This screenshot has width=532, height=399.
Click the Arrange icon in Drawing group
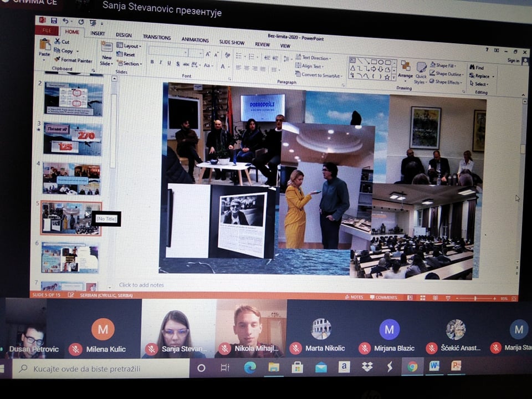(405, 68)
